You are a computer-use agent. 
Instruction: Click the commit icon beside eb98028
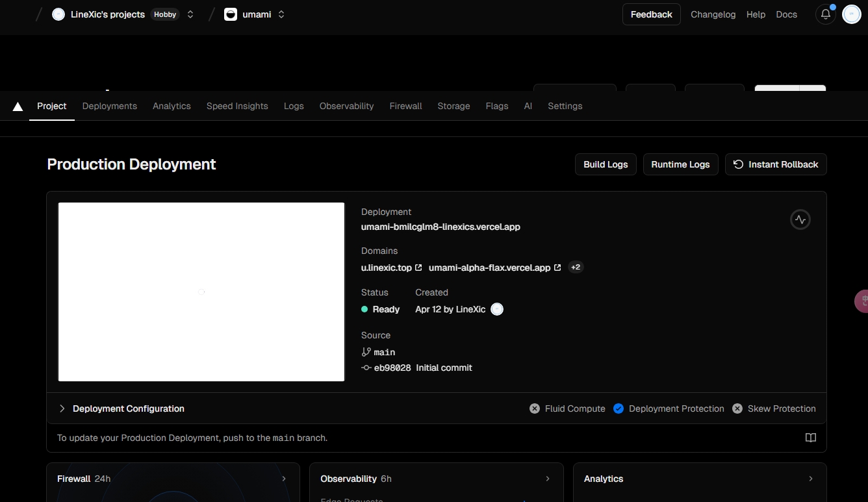pos(366,368)
